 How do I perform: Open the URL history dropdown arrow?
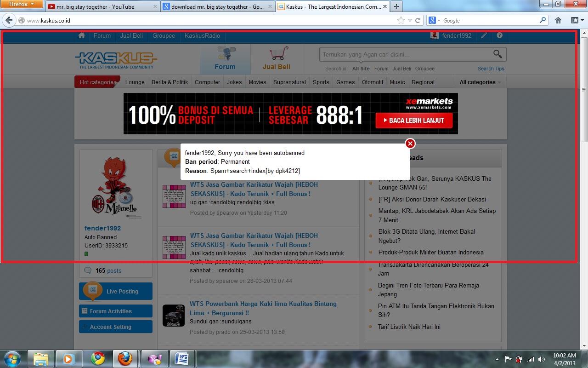[x=410, y=20]
